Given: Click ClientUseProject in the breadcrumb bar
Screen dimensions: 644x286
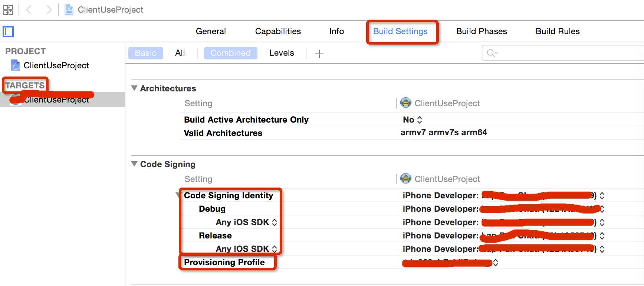Looking at the screenshot, I should coord(110,10).
